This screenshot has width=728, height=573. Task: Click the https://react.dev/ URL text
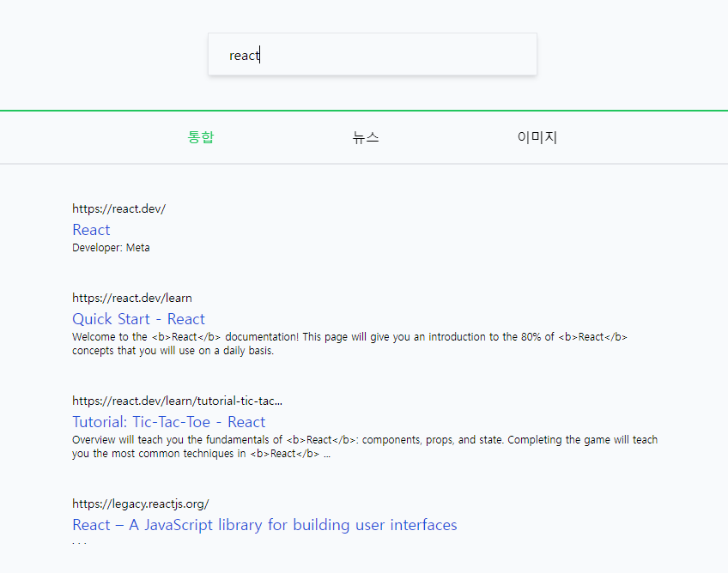[118, 208]
